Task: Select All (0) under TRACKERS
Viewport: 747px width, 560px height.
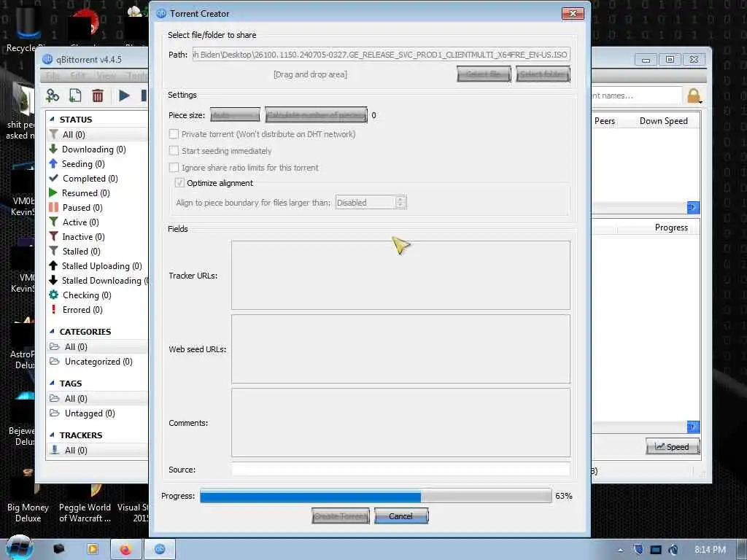Action: point(76,451)
